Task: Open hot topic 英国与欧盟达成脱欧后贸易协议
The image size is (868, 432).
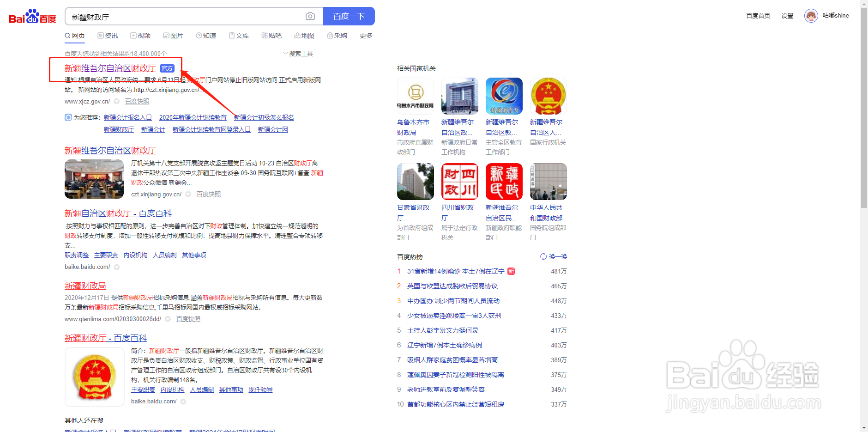Action: pos(452,286)
